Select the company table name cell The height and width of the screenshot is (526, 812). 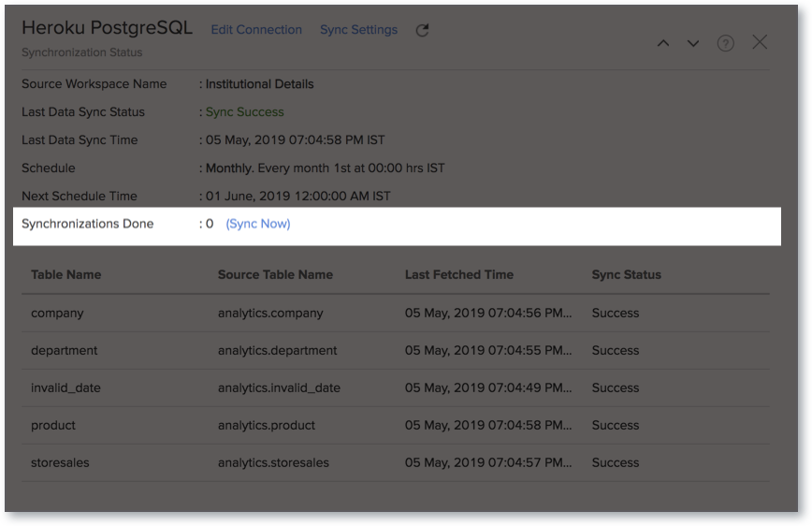57,313
